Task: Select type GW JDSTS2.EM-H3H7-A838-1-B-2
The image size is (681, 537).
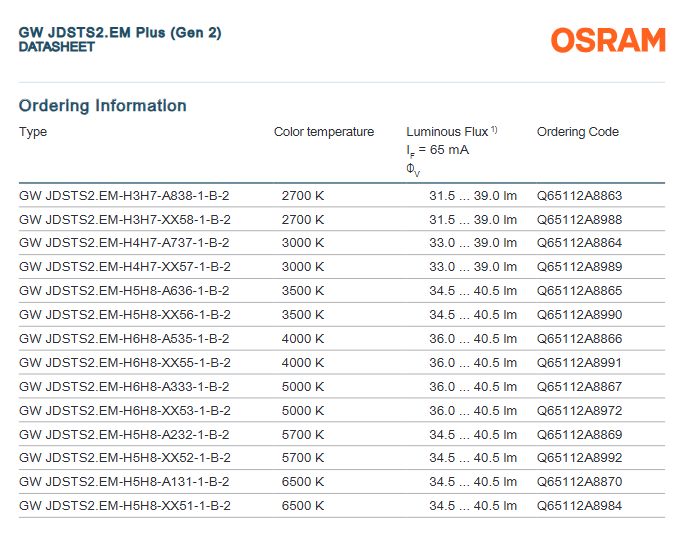Action: pos(124,196)
